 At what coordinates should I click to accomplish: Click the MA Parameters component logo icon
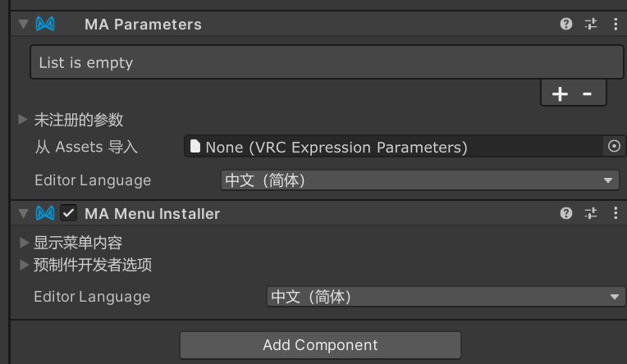coord(46,25)
